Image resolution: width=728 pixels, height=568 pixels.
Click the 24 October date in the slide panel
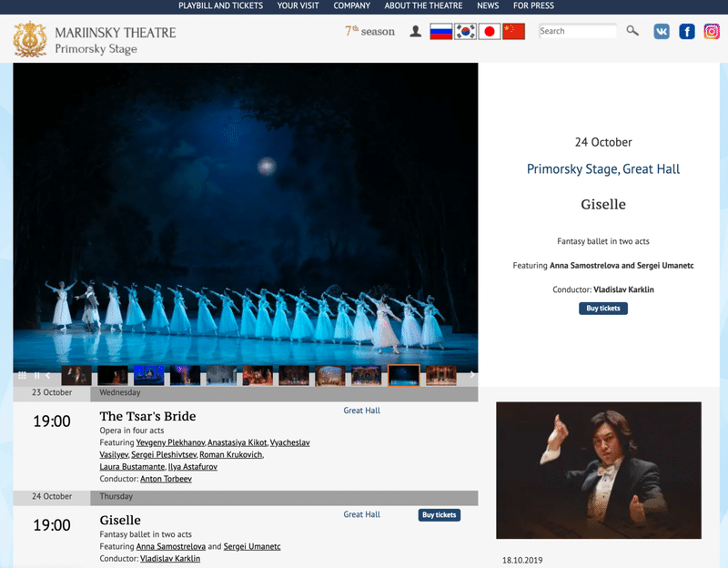tap(603, 142)
